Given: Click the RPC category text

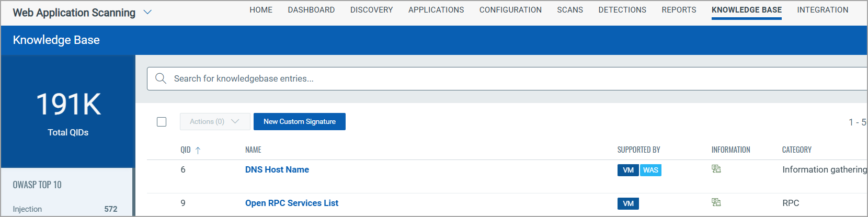Looking at the screenshot, I should 791,203.
